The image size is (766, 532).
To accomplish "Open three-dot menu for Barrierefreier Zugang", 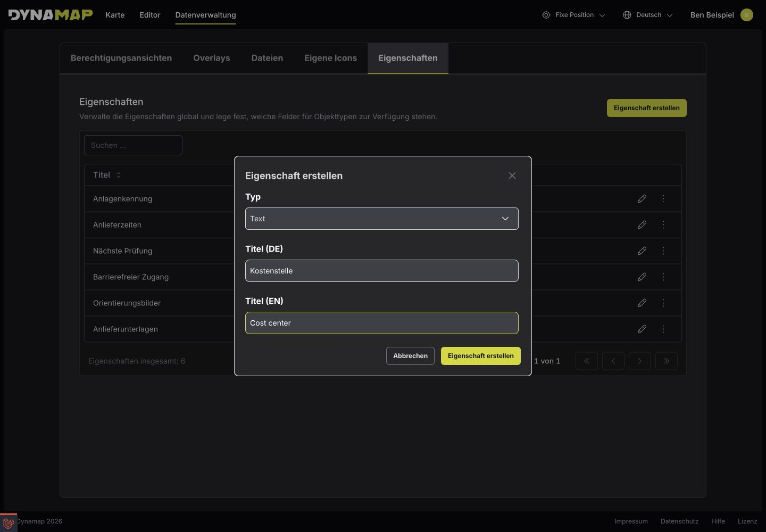I will (x=663, y=277).
